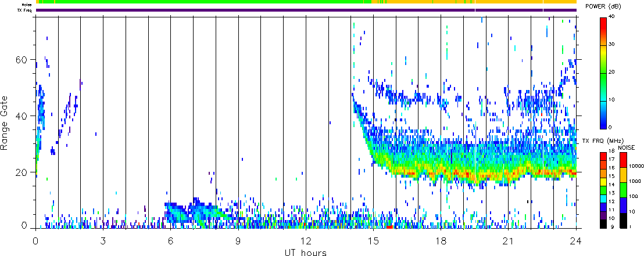Click the purple TX Freq strip above plot

click(x=306, y=10)
